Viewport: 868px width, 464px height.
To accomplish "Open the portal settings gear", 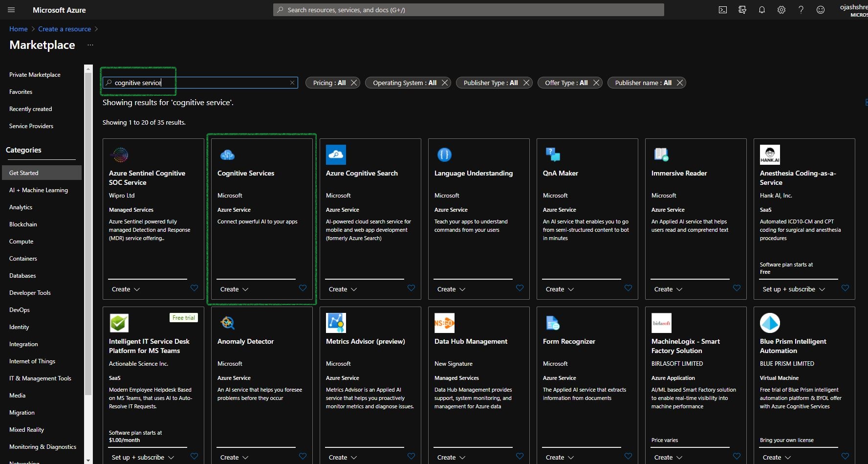I will click(x=781, y=10).
